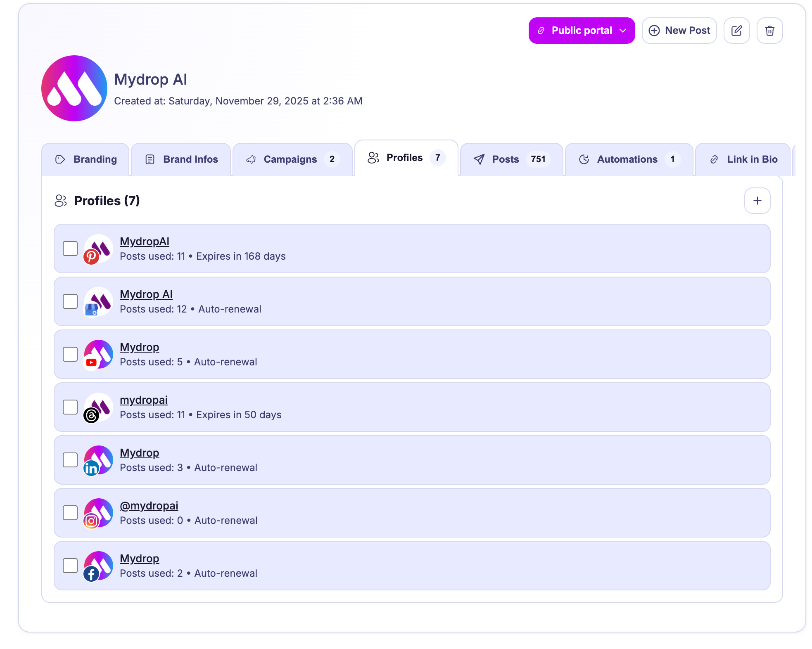Go to the Automations tab
The width and height of the screenshot is (812, 649).
tap(629, 159)
